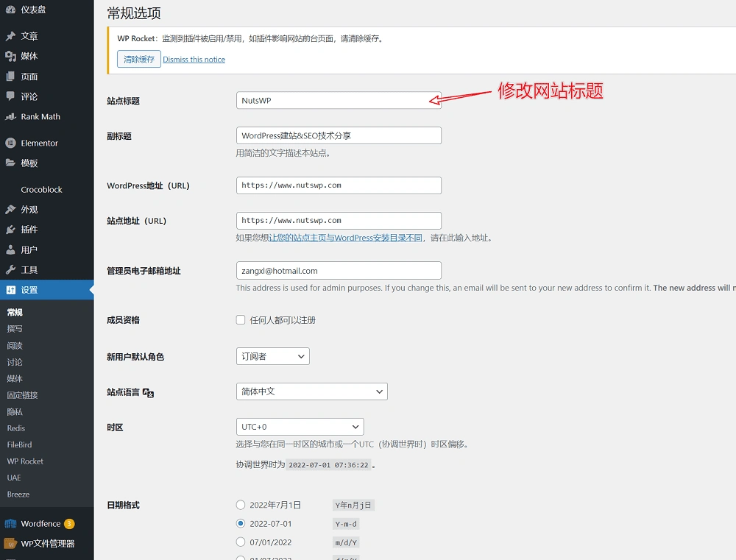This screenshot has height=560, width=736.
Task: Choose the 07/01/2022 date format option
Action: pos(240,542)
